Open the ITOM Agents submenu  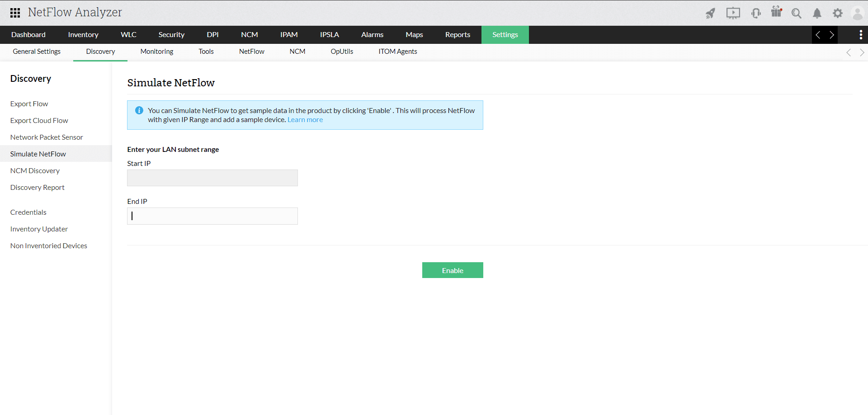(x=398, y=52)
